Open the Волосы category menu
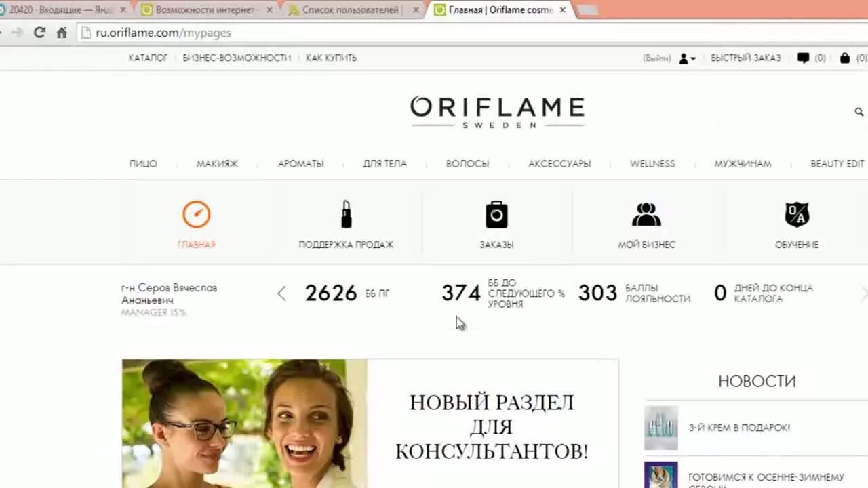 pyautogui.click(x=467, y=163)
